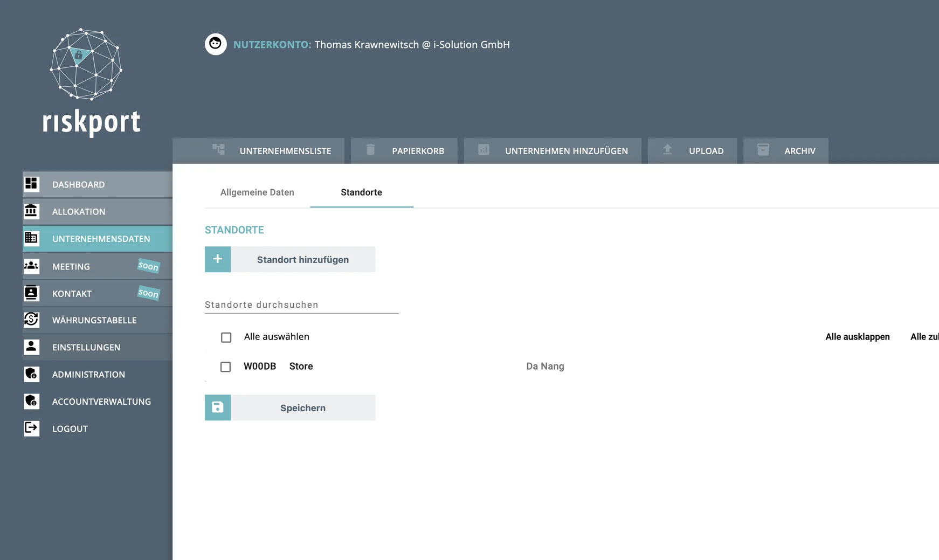This screenshot has width=939, height=560.
Task: Open Allokation from the sidebar label
Action: tap(79, 212)
